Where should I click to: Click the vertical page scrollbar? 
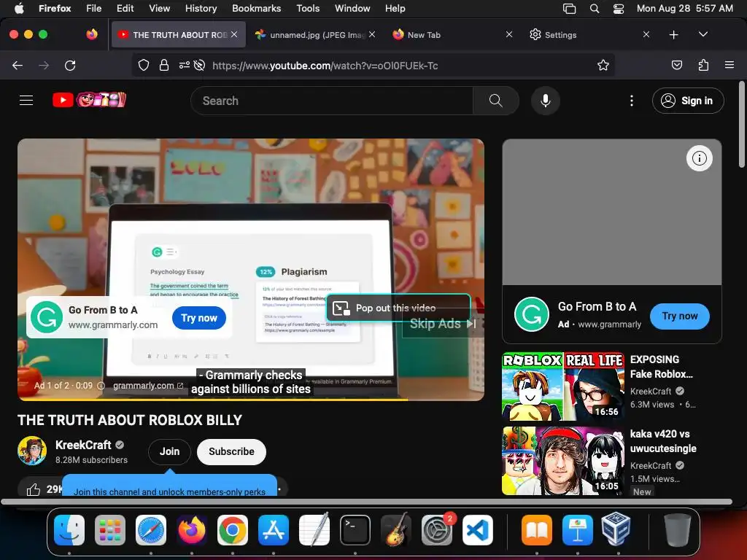[741, 125]
